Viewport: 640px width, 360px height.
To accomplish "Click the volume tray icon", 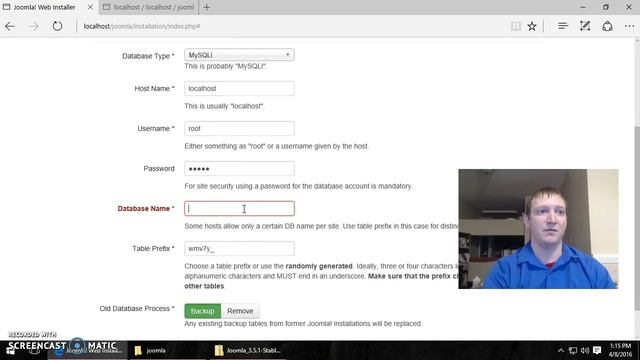I will tap(584, 350).
